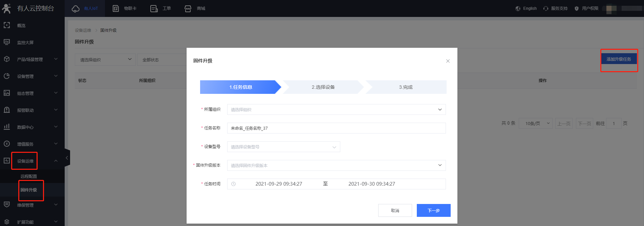
Task: Click the 增值服务 yen coin icon
Action: click(7, 144)
